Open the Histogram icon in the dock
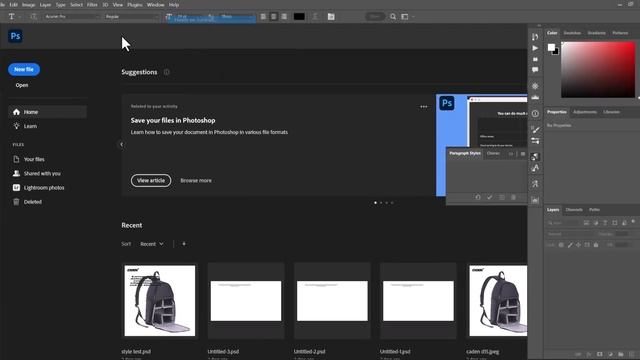Screen dimensions: 640x360 (x=535, y=97)
